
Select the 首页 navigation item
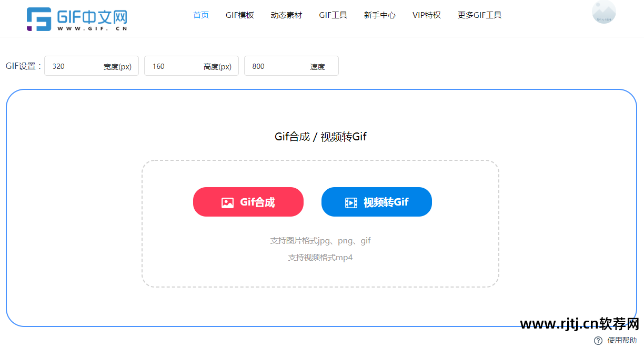pos(200,15)
